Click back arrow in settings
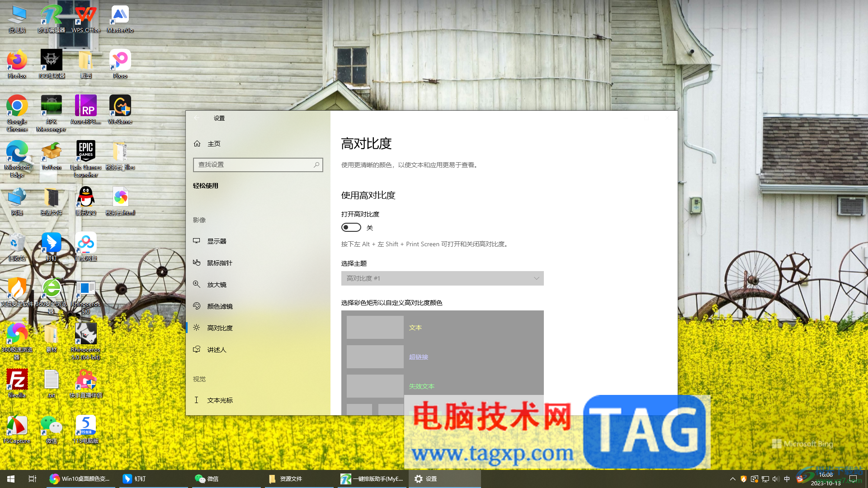868x488 pixels. tap(197, 118)
